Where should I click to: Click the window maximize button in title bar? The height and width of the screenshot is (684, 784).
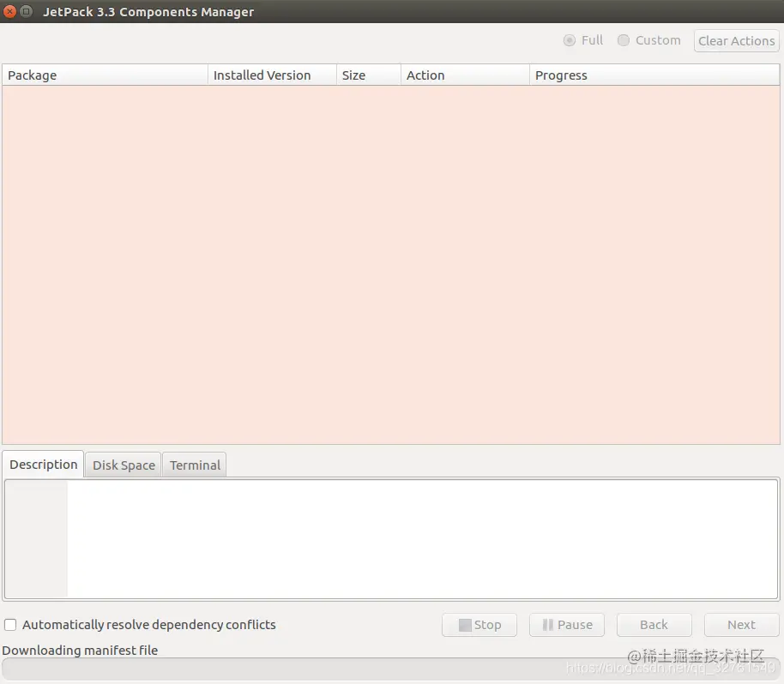click(x=26, y=11)
